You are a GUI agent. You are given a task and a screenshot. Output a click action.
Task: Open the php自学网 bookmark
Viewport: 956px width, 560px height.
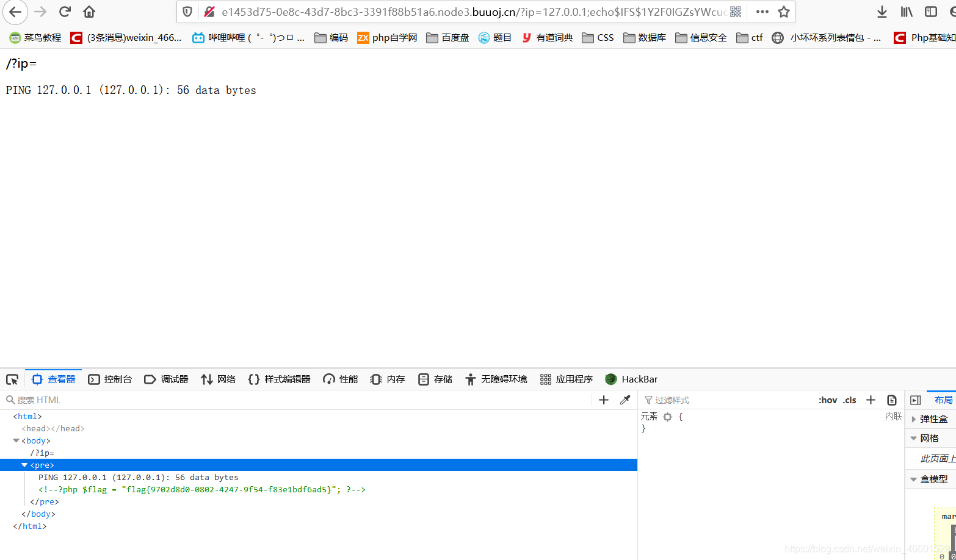(387, 38)
